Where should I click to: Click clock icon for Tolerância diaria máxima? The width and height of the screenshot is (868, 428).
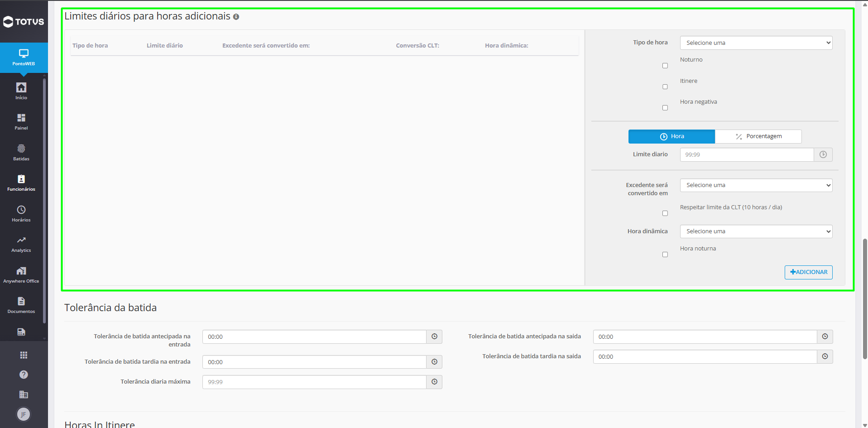434,382
